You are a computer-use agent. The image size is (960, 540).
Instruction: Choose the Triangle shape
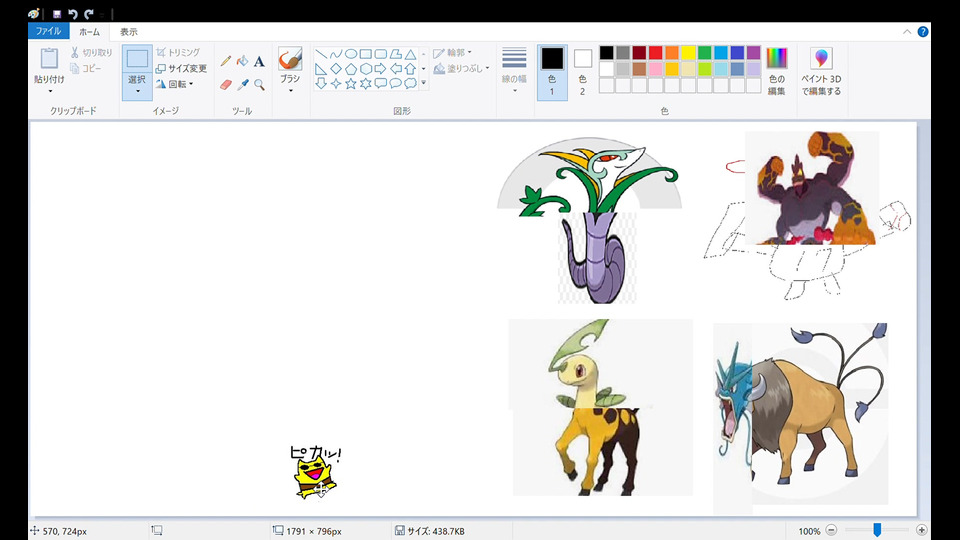coord(410,54)
